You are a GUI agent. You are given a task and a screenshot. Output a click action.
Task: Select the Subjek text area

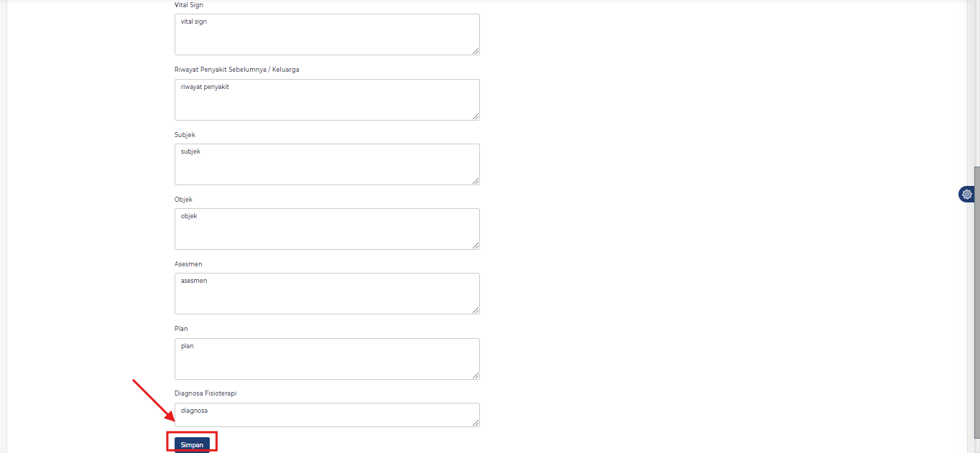coord(327,164)
